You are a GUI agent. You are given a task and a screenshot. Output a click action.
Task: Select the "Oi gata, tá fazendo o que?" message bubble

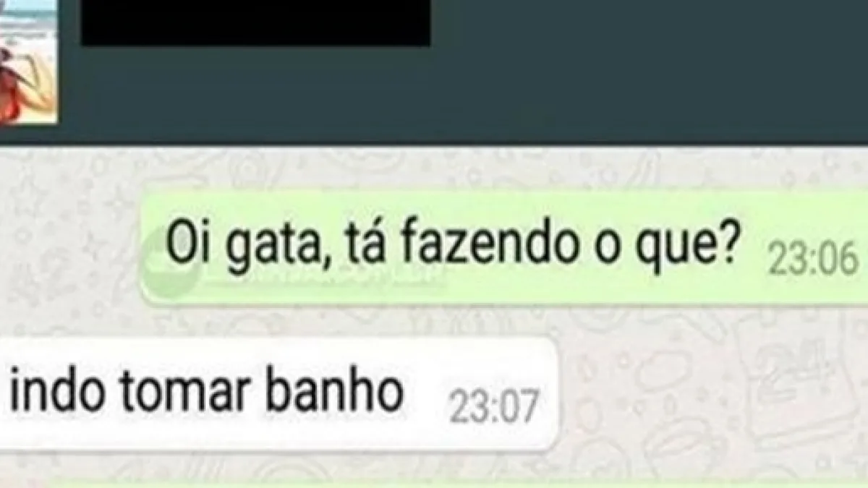(504, 247)
